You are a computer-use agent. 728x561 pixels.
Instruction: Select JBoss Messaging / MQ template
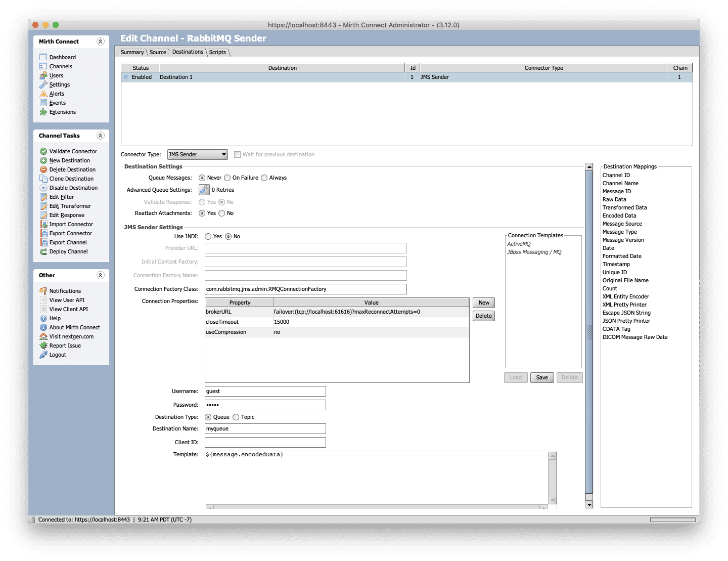coord(534,252)
